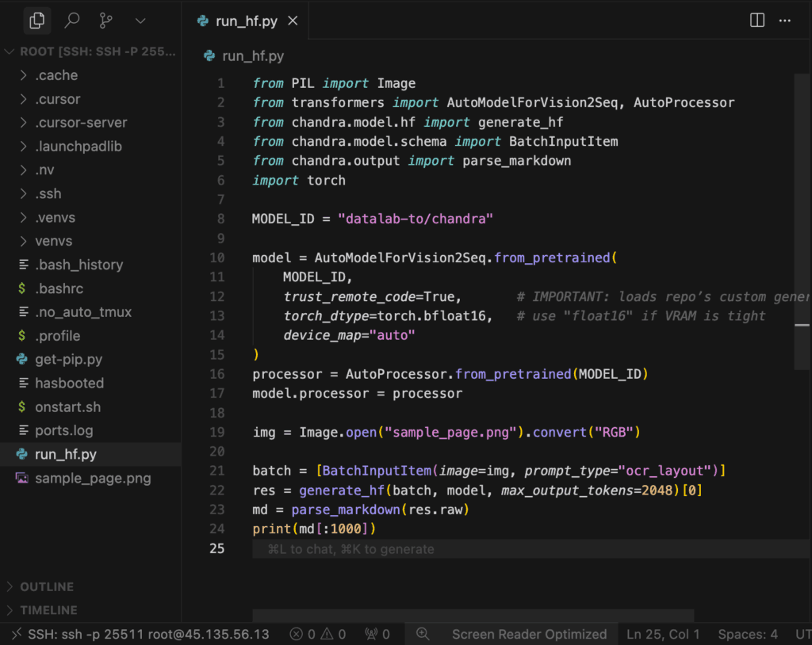This screenshot has width=812, height=645.
Task: Open the Search magnifier icon
Action: [x=71, y=21]
